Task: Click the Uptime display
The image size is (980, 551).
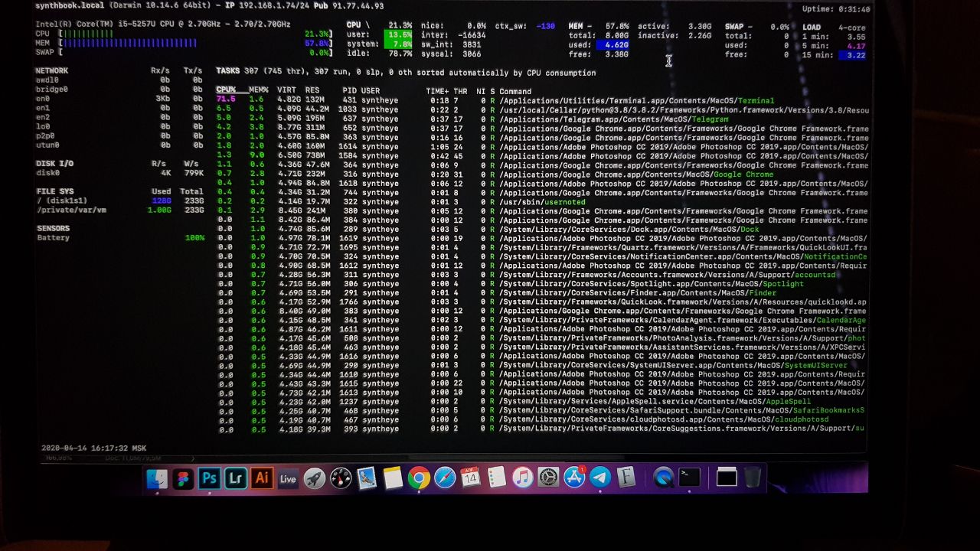Action: 836,9
